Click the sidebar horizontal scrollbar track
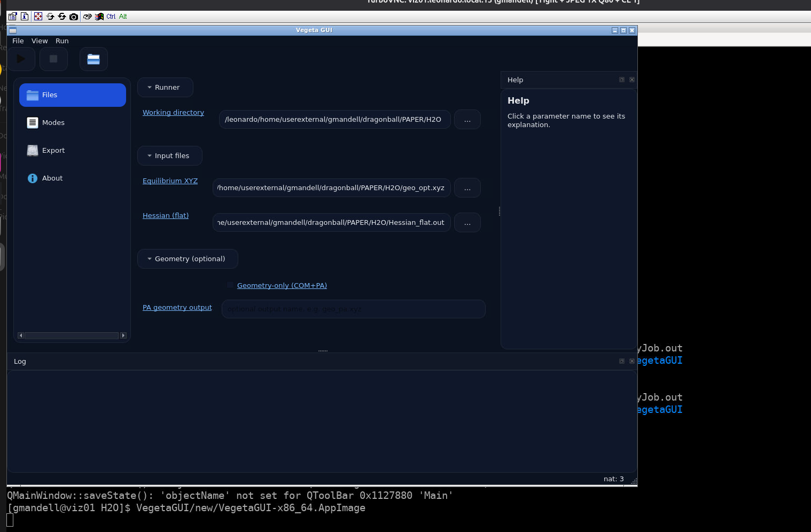Screen dimensions: 811x532 coord(72,335)
